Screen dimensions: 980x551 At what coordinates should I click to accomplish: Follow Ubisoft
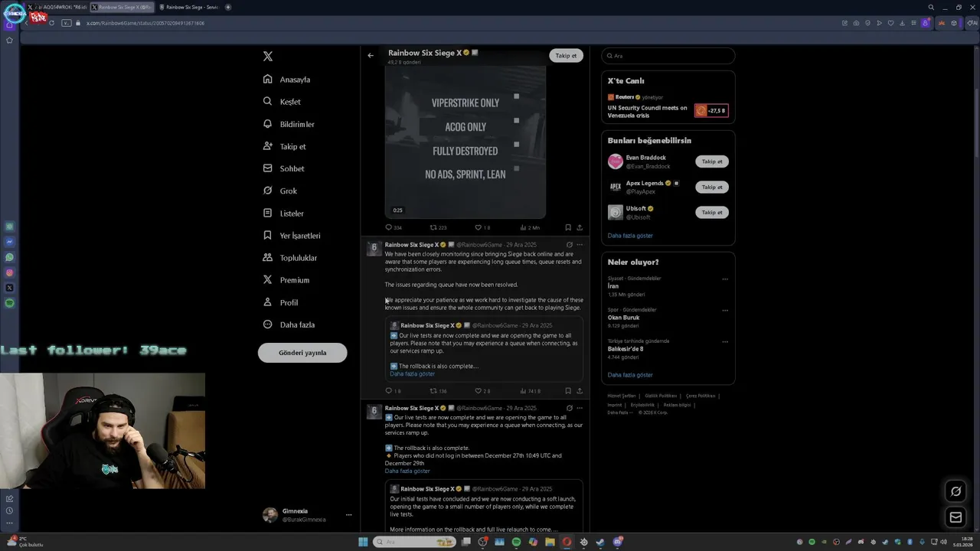[712, 212]
